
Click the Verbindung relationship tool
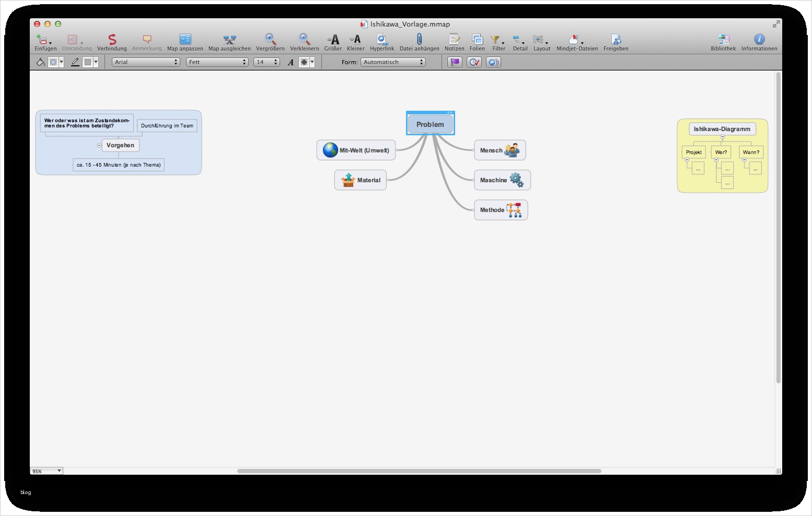coord(112,42)
